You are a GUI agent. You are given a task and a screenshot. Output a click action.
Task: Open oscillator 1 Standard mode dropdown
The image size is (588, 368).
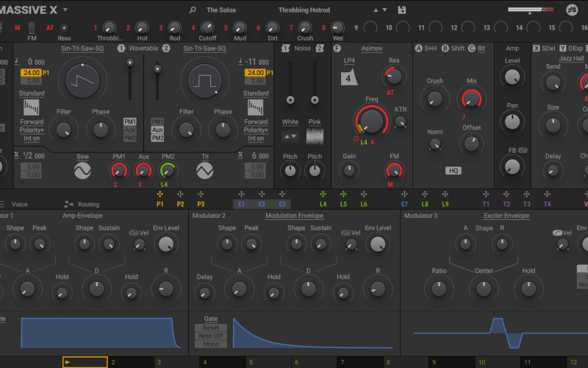point(32,93)
